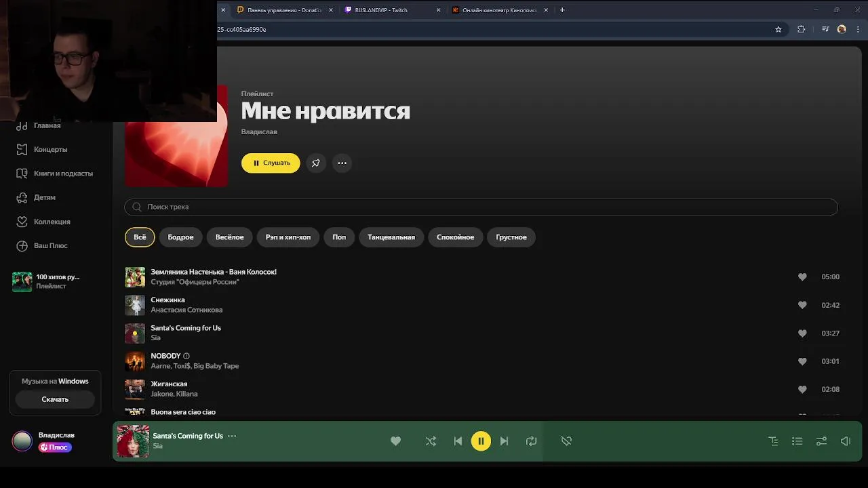This screenshot has height=488, width=868.
Task: Open playback settings sliders icon
Action: (821, 441)
